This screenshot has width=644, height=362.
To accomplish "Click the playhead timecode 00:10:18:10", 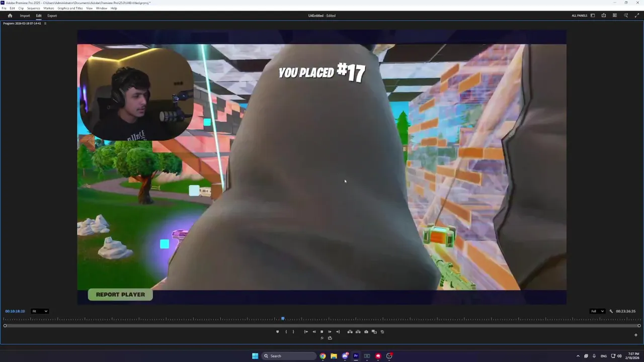I will (15, 311).
